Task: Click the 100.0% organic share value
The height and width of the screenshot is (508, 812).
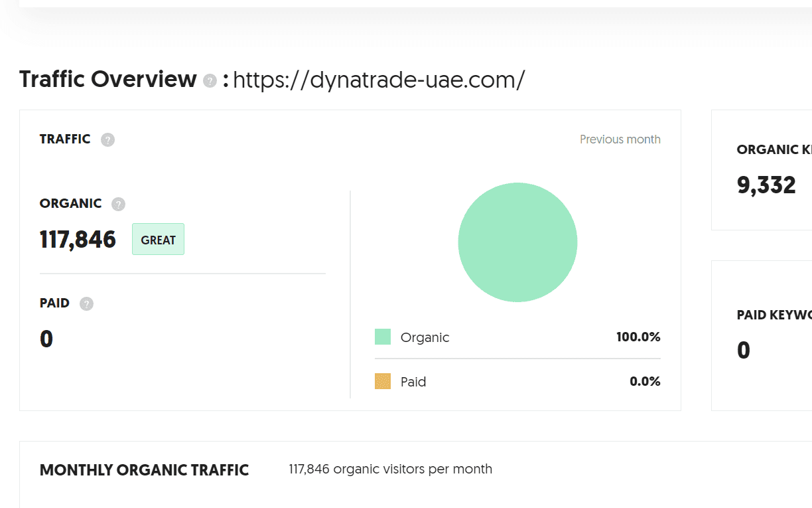Action: 638,337
